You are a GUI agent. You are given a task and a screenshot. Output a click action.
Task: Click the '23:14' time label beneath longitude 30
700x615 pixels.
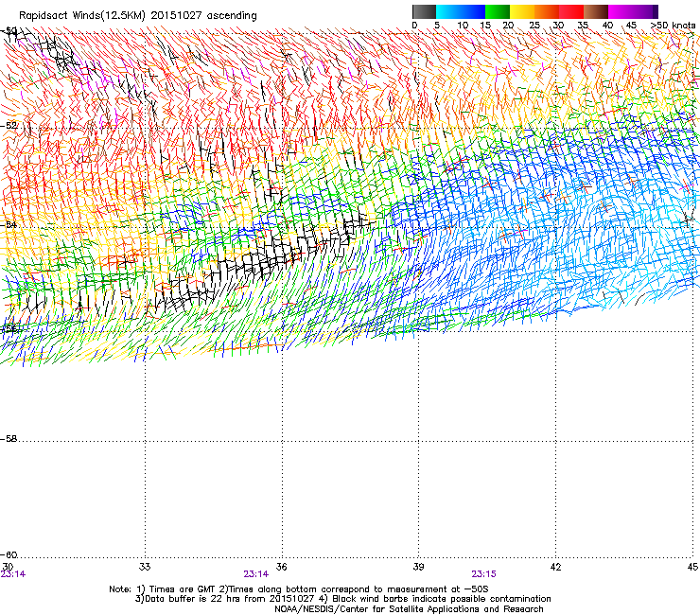pos(13,574)
